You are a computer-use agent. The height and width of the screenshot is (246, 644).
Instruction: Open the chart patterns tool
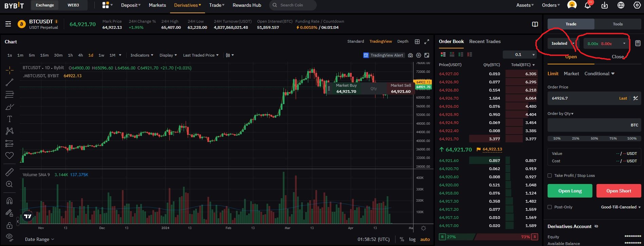pyautogui.click(x=10, y=131)
